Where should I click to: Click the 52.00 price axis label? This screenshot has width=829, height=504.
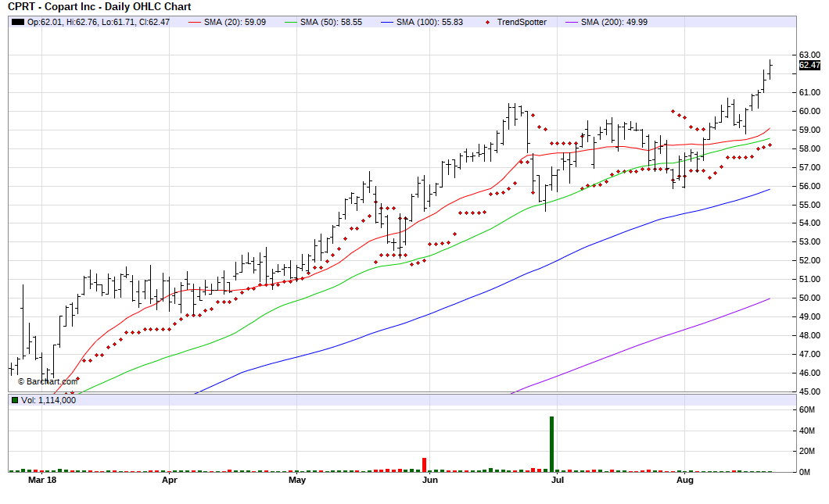(809, 260)
